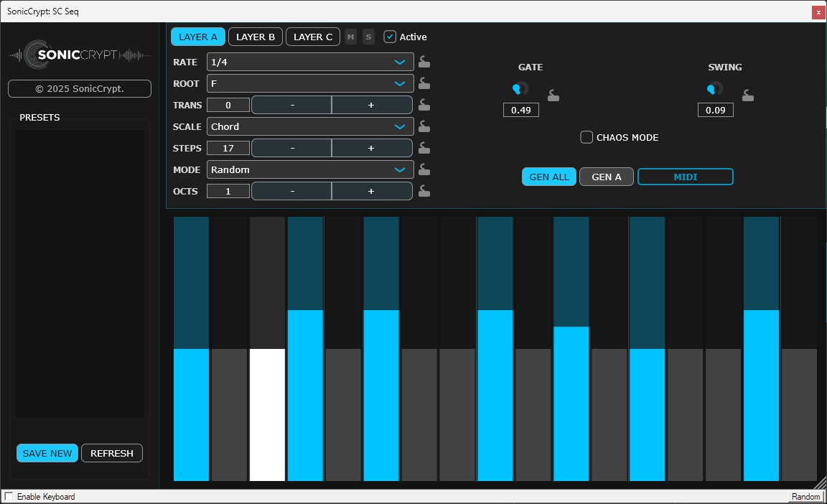This screenshot has width=827, height=504.
Task: Click the REFRESH button under presets
Action: coord(111,453)
